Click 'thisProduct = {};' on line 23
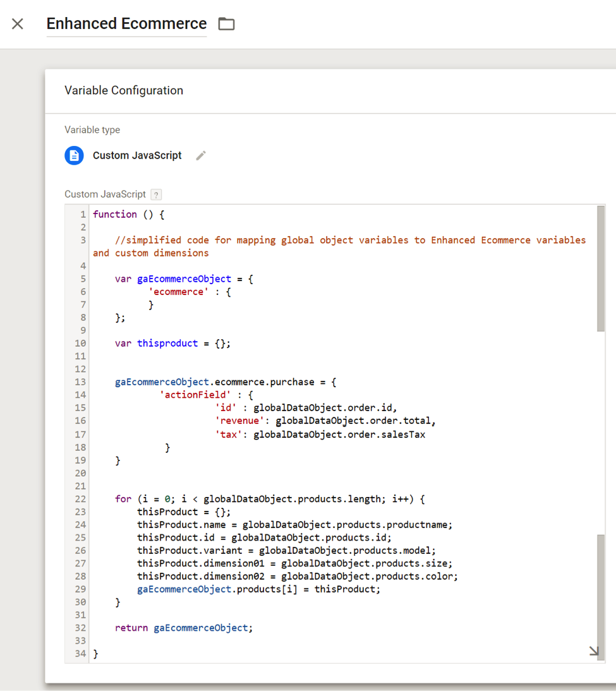This screenshot has width=616, height=691. (x=184, y=512)
